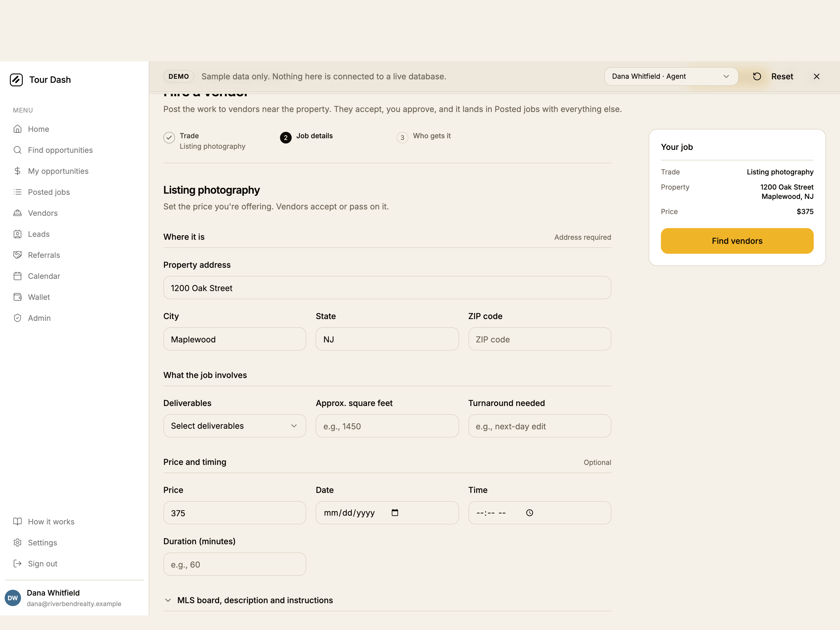The width and height of the screenshot is (840, 630).
Task: Click the Approx. square feet field
Action: click(x=387, y=426)
